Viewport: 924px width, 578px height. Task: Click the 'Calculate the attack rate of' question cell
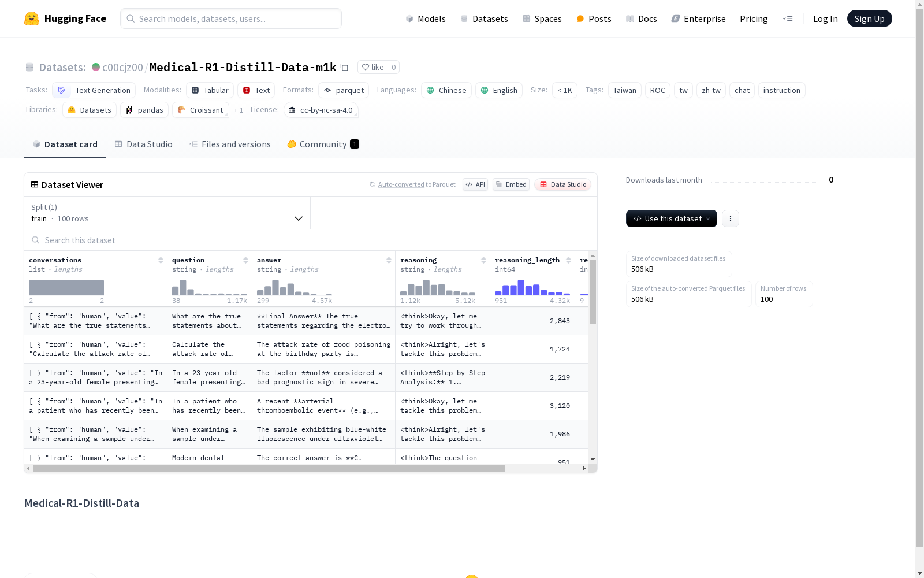(x=210, y=349)
